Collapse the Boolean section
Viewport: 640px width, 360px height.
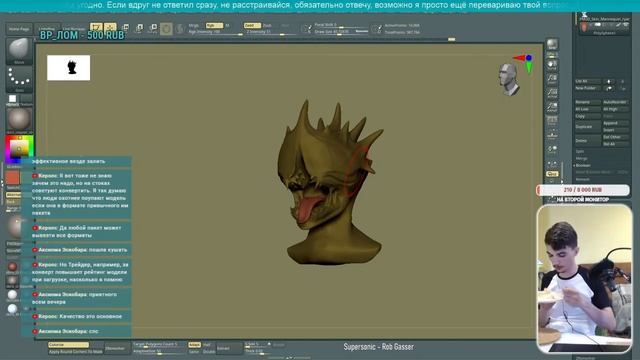582,165
